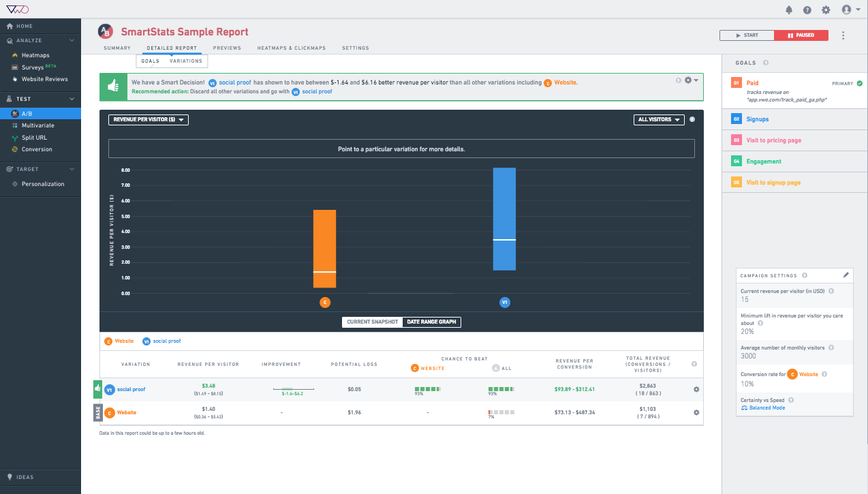
Task: Edit campaign settings with the pencil icon
Action: pos(846,275)
